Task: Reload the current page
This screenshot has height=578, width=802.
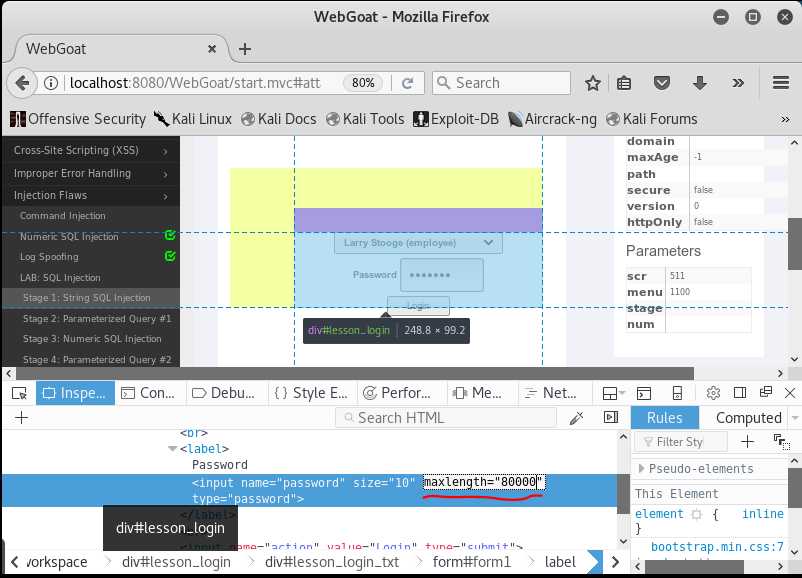Action: pyautogui.click(x=408, y=83)
